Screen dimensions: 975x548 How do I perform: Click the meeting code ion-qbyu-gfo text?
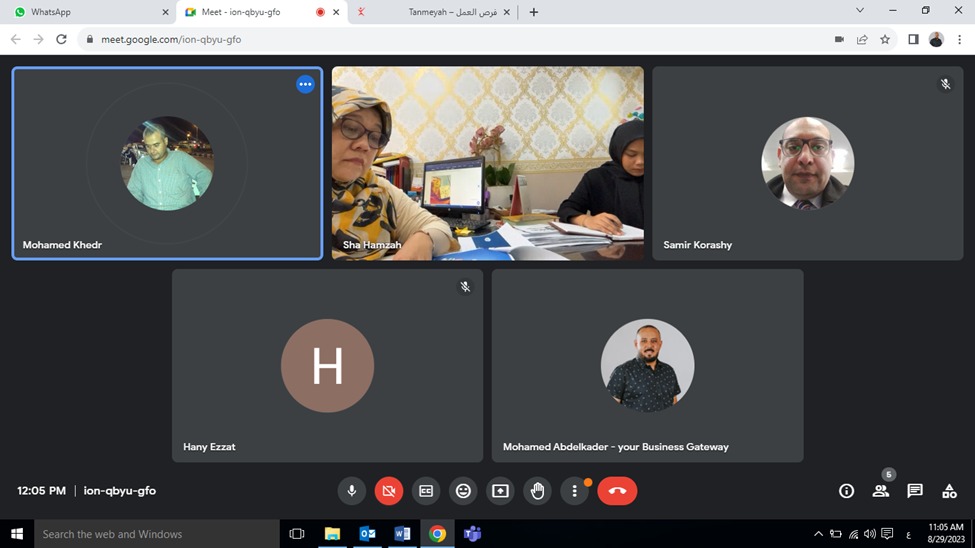[x=119, y=491]
